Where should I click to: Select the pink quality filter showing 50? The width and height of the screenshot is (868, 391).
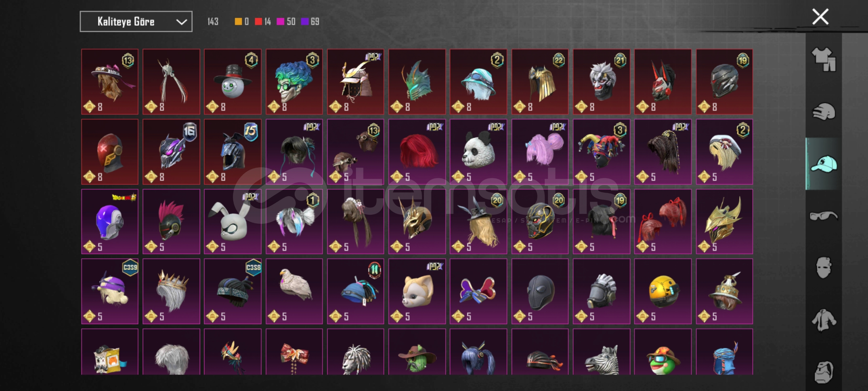click(x=286, y=22)
